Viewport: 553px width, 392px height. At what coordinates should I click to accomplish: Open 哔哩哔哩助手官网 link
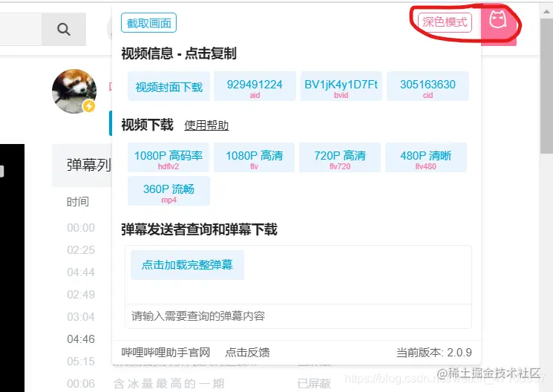click(166, 352)
